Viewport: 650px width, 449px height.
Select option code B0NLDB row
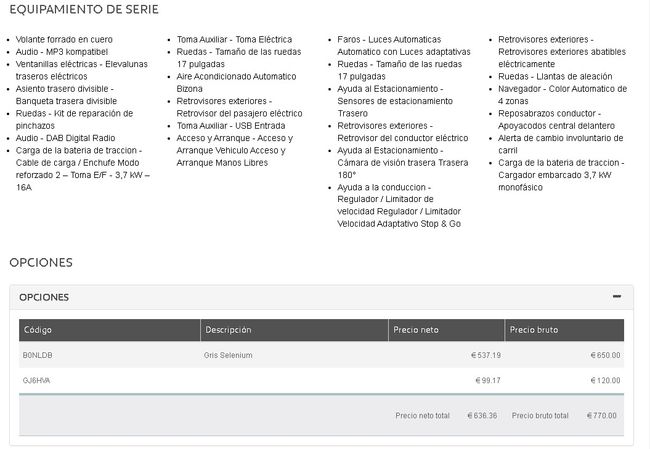point(37,355)
